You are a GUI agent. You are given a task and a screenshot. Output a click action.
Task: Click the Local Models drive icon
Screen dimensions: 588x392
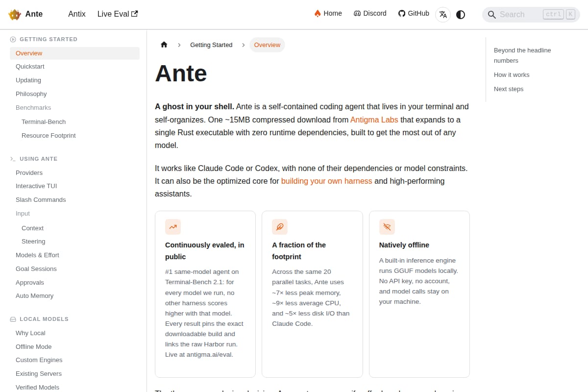[13, 319]
